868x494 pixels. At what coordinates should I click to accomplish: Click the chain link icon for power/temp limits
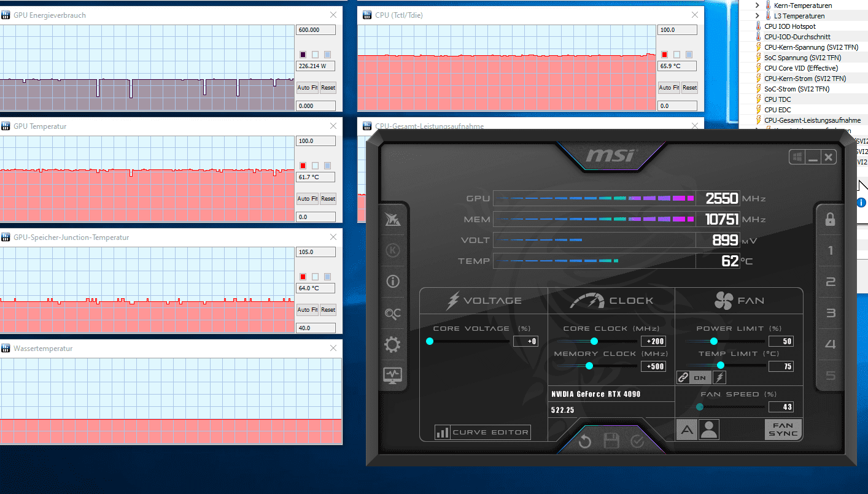pyautogui.click(x=683, y=377)
